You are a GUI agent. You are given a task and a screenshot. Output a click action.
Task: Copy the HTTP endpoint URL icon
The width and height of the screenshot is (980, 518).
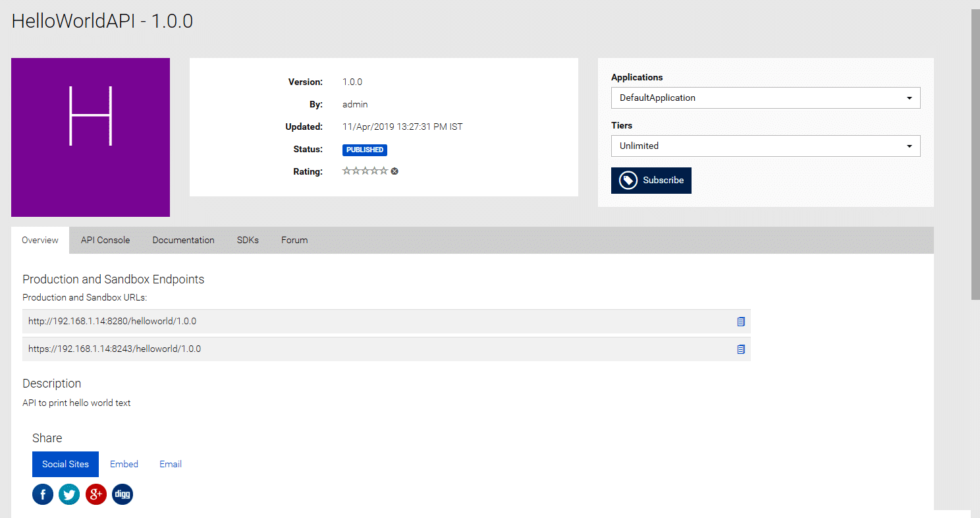741,322
